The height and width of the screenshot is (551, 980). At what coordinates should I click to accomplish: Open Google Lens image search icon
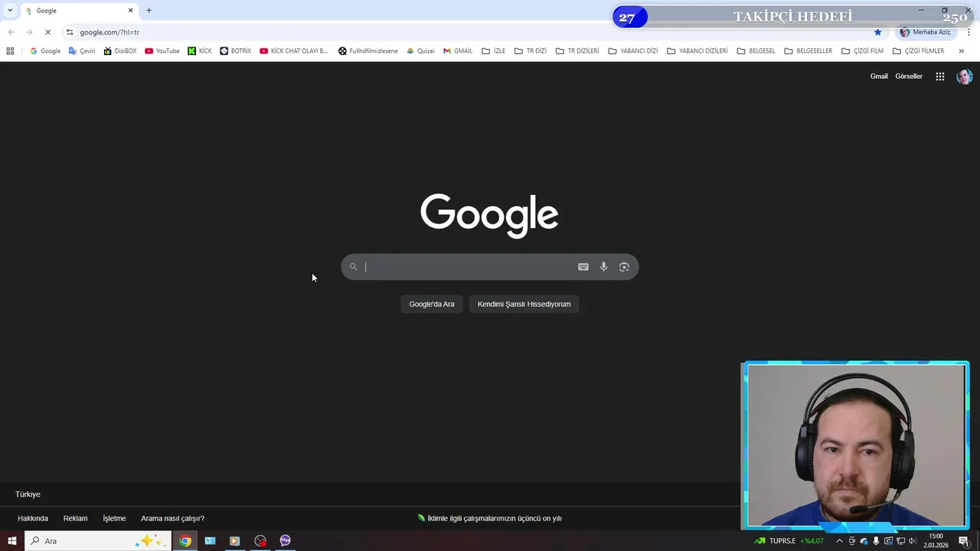click(x=624, y=267)
